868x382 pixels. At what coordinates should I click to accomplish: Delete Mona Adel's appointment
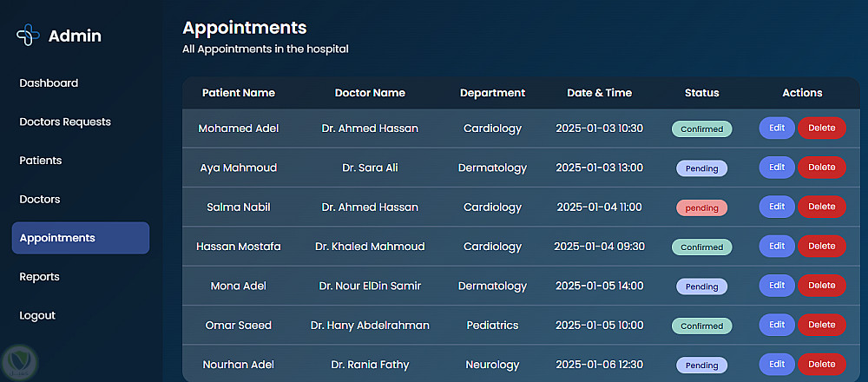point(821,286)
